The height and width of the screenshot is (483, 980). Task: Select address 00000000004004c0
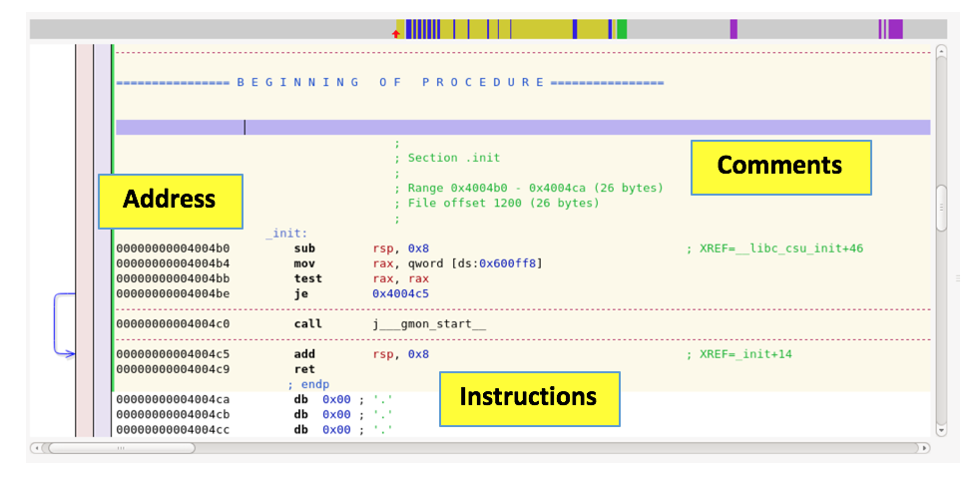tap(173, 324)
